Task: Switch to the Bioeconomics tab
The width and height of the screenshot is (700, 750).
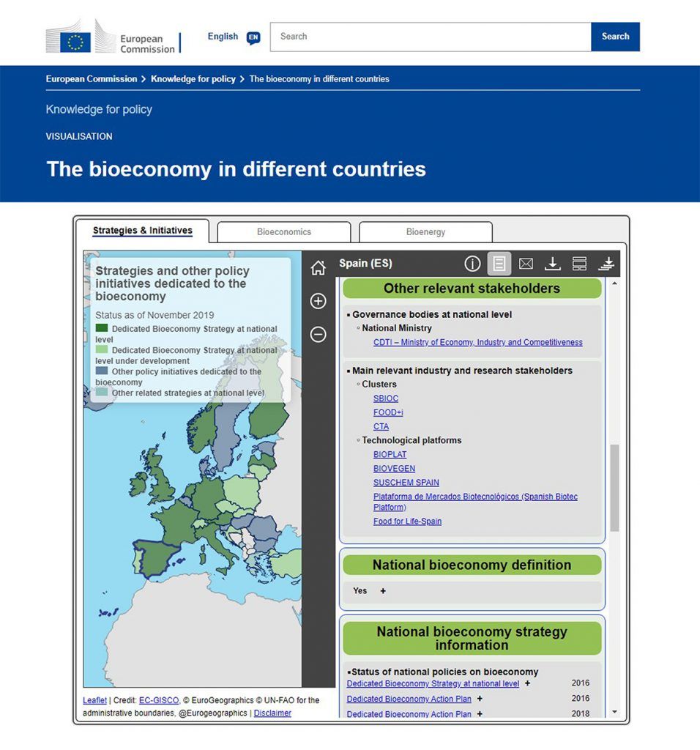Action: [284, 232]
